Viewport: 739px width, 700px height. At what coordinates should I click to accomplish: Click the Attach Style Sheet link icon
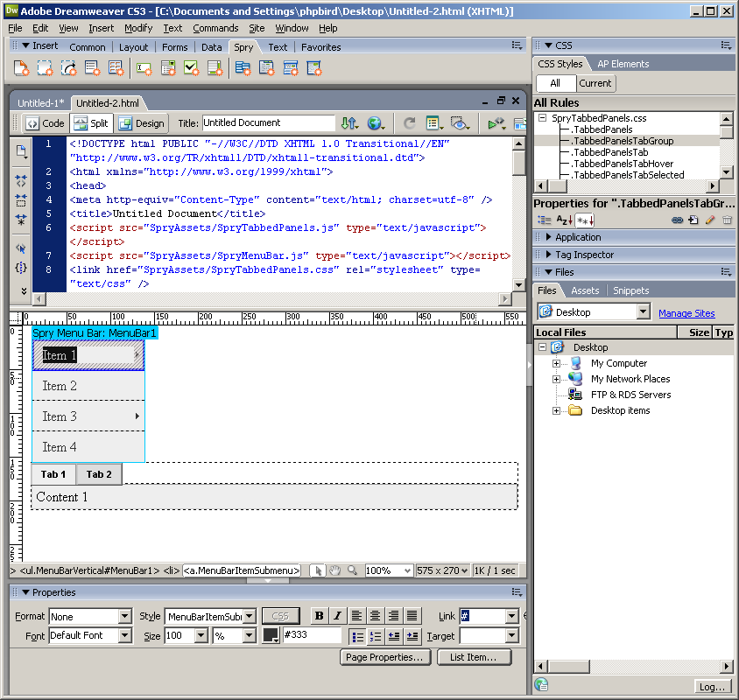[x=677, y=220]
